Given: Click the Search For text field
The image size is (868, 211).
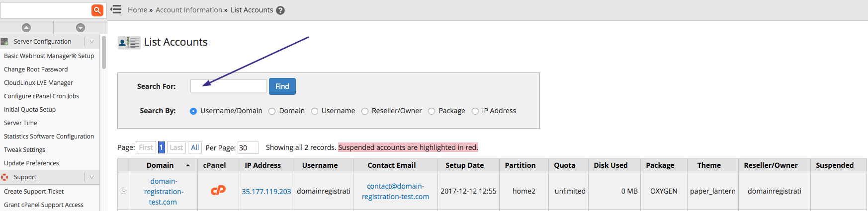Looking at the screenshot, I should coord(228,86).
